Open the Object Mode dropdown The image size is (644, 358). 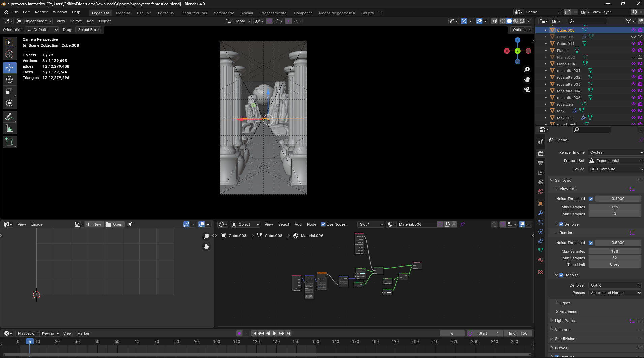tap(34, 21)
